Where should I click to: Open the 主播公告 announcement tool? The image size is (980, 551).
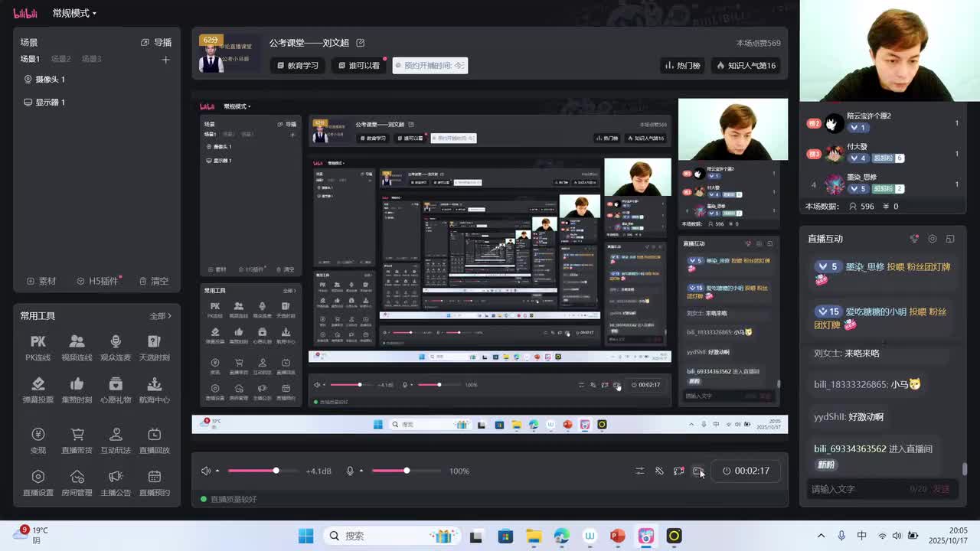(x=116, y=483)
